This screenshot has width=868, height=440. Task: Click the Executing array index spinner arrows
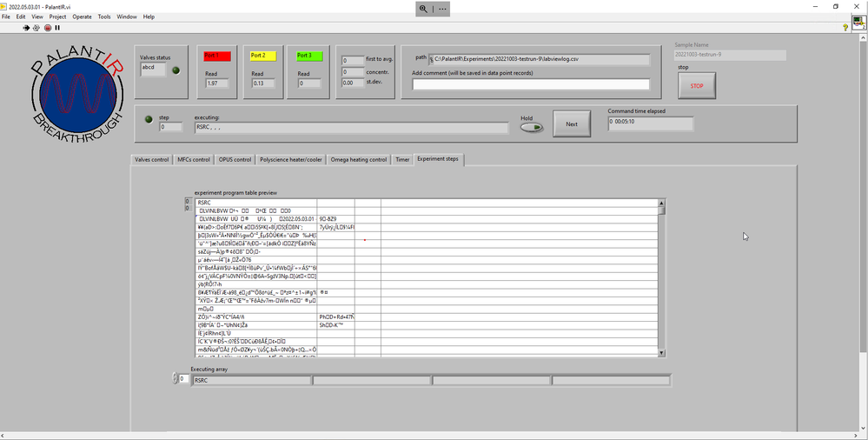[176, 378]
